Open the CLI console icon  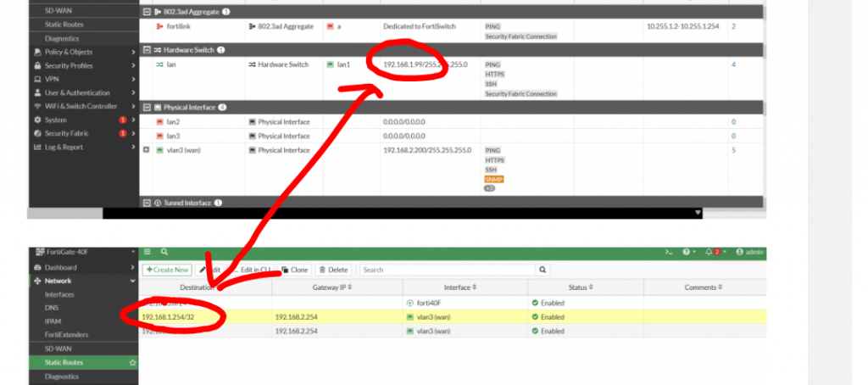coord(669,252)
